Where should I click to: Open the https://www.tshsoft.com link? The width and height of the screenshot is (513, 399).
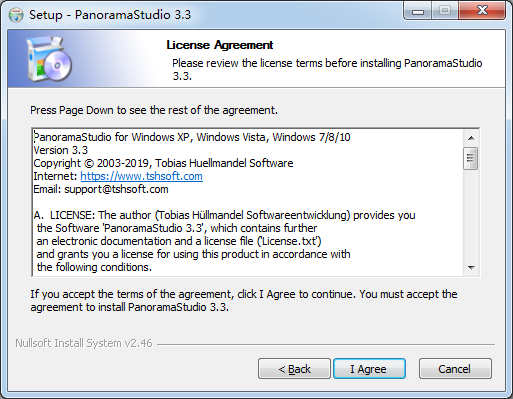click(141, 176)
